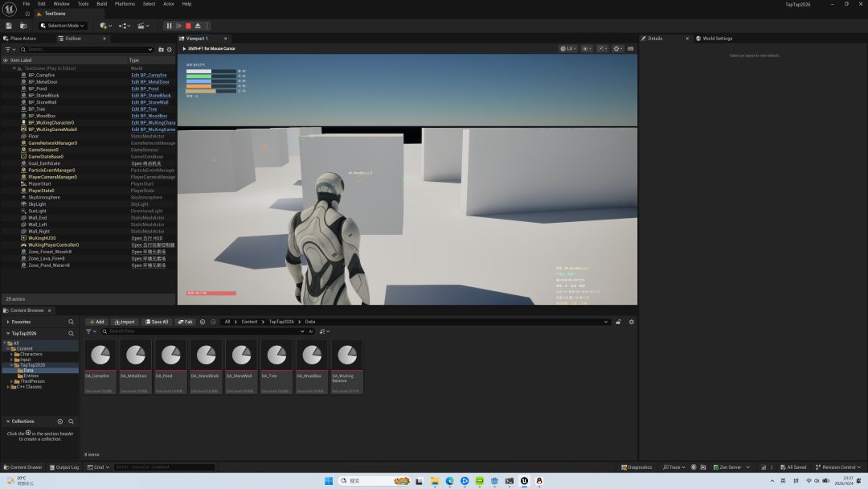Screen dimensions: 868x489
Task: Open the Windows Start menu
Action: [328, 481]
